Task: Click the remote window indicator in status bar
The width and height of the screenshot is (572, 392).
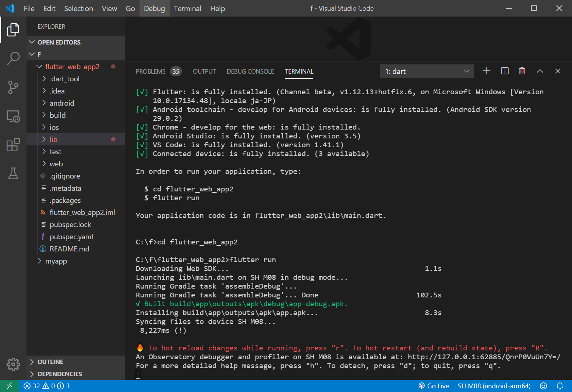Action: point(10,386)
